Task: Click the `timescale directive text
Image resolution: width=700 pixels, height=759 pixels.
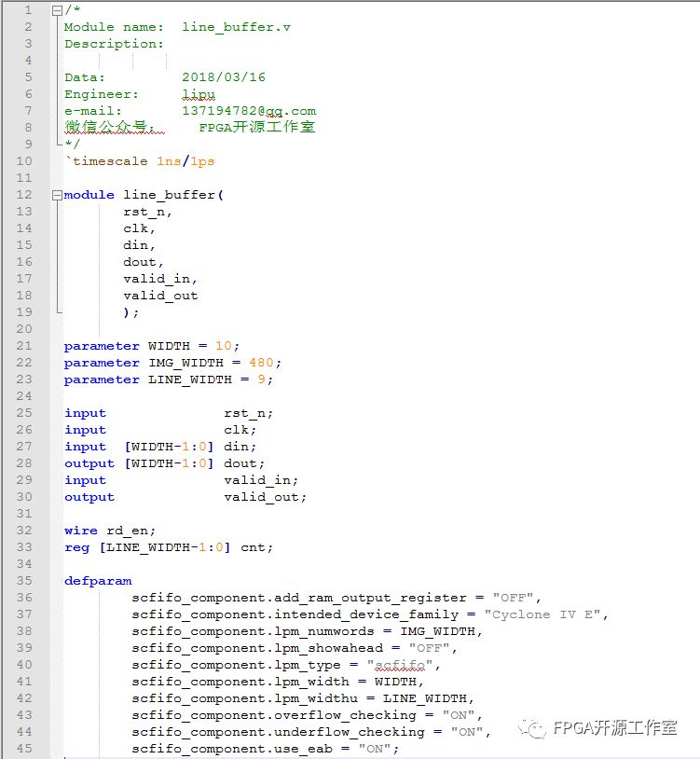Action: 106,161
